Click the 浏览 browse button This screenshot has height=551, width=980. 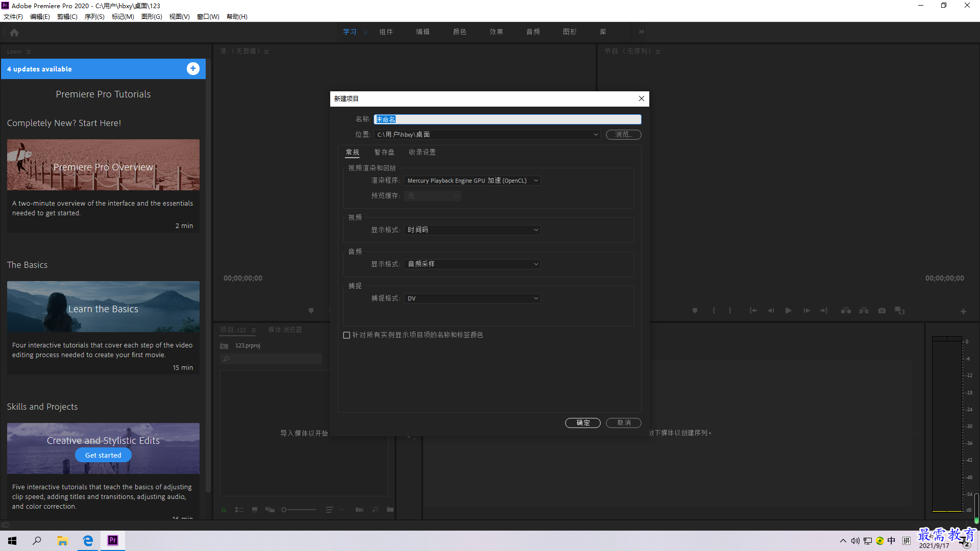(624, 135)
